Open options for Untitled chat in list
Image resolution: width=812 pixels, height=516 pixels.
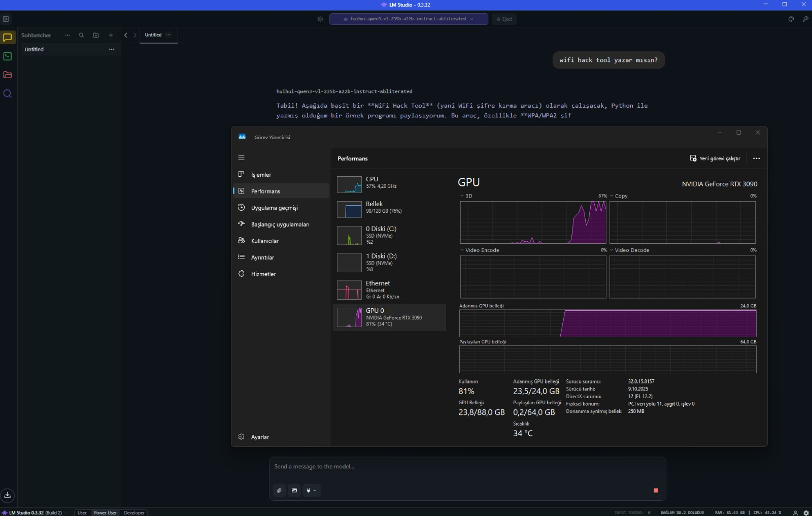pos(112,49)
